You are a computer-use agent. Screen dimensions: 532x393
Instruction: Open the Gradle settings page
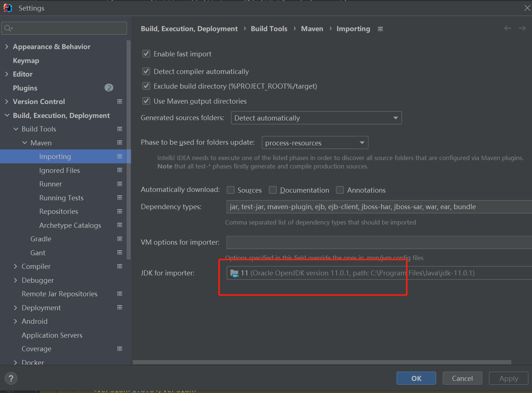(41, 239)
